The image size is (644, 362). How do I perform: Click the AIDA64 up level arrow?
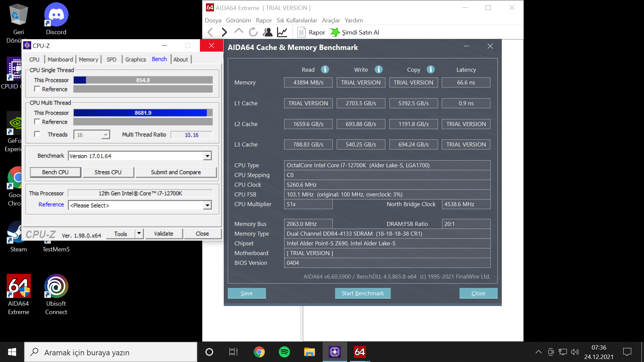(238, 32)
